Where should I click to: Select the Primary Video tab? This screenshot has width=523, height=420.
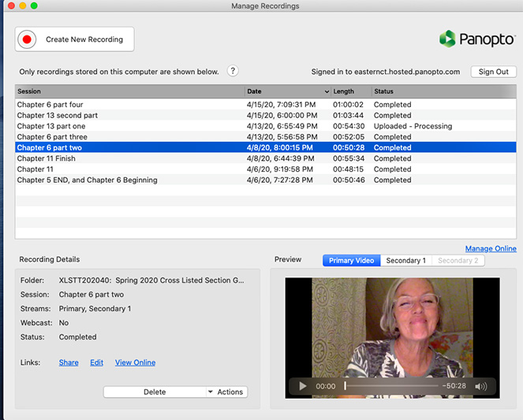click(351, 260)
